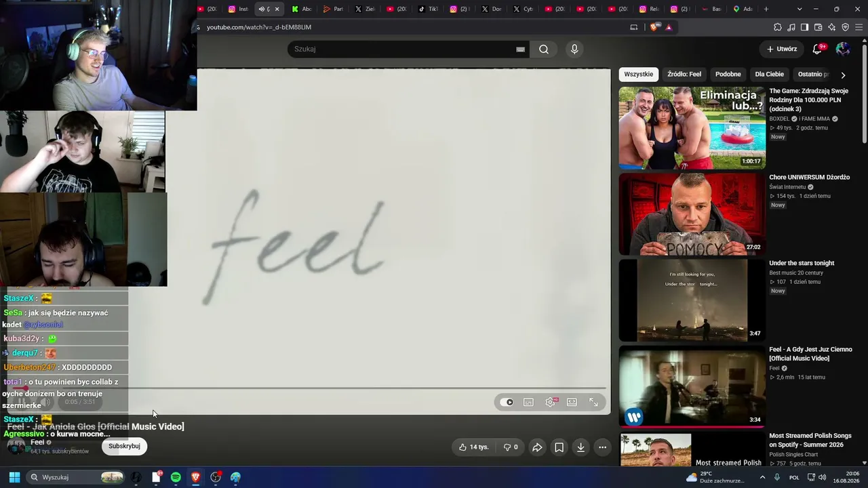Open Brave browser from the taskbar
The width and height of the screenshot is (868, 488).
click(195, 477)
